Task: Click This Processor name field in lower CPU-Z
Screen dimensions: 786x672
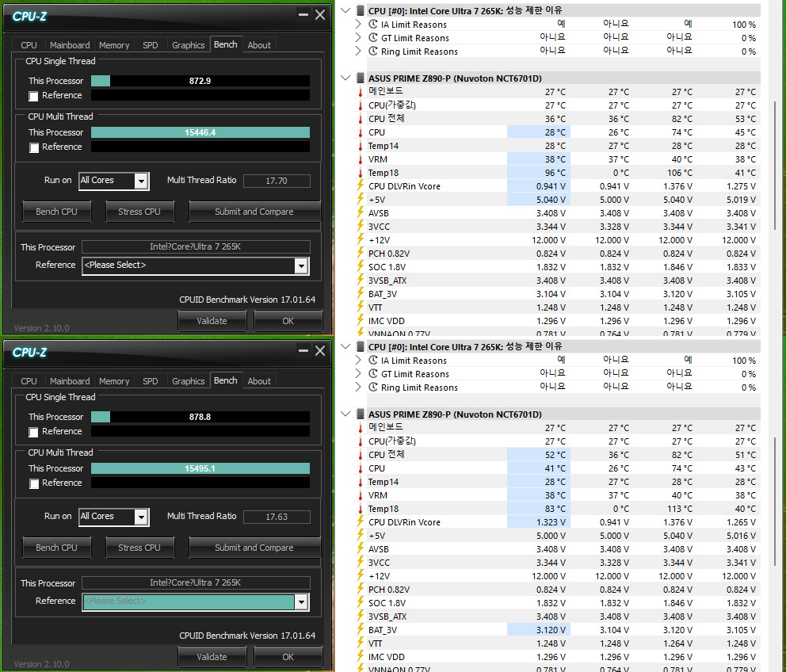Action: 196,582
